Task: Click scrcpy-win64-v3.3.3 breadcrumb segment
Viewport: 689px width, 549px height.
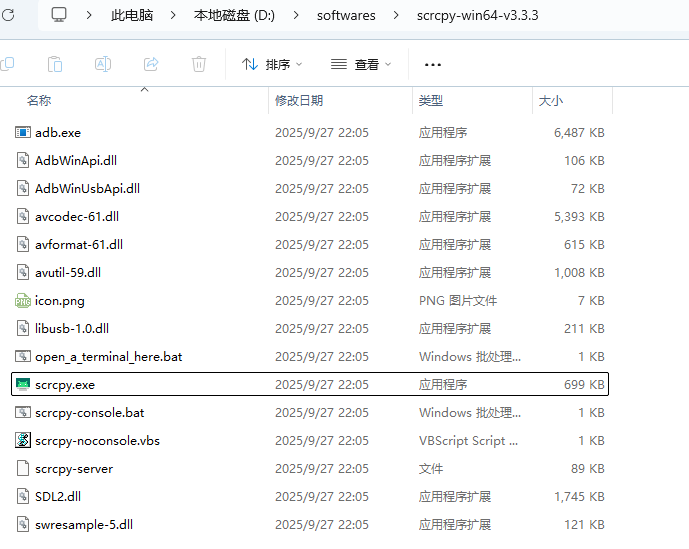Action: (x=478, y=15)
